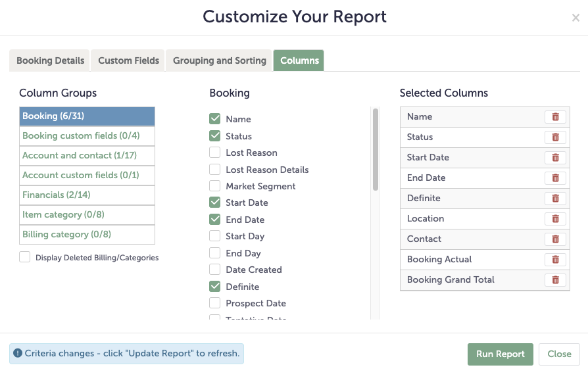Screen dimensions: 588x382
Task: Switch to the Custom Fields tab
Action: coord(129,60)
